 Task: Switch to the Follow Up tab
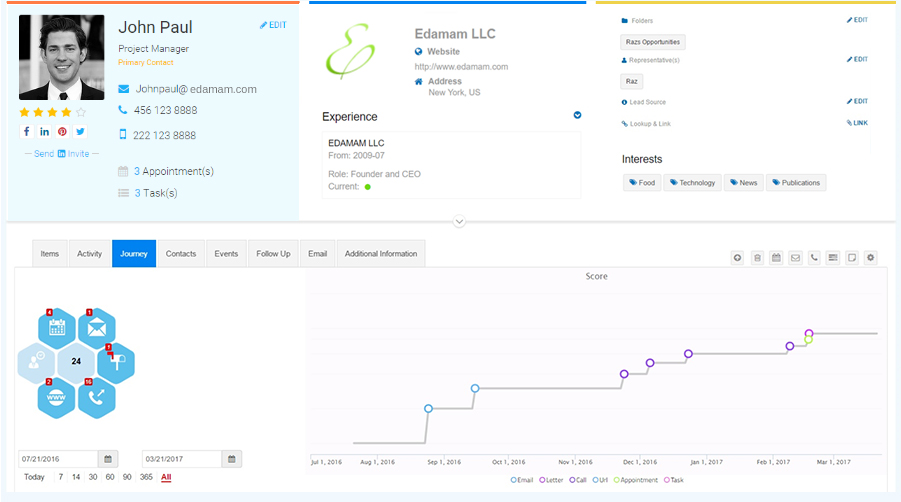coord(271,254)
